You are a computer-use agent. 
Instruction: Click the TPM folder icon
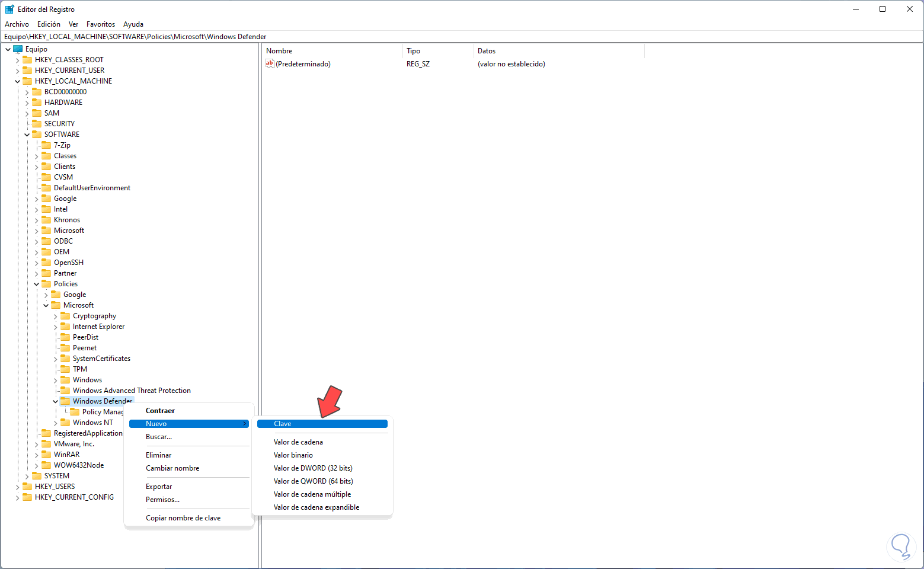[x=65, y=369]
